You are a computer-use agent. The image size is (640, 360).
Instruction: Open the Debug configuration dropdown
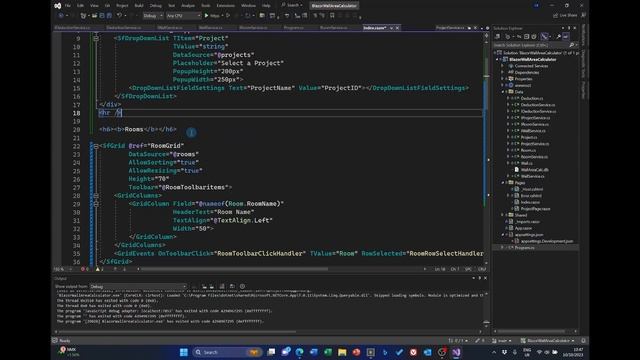153,16
